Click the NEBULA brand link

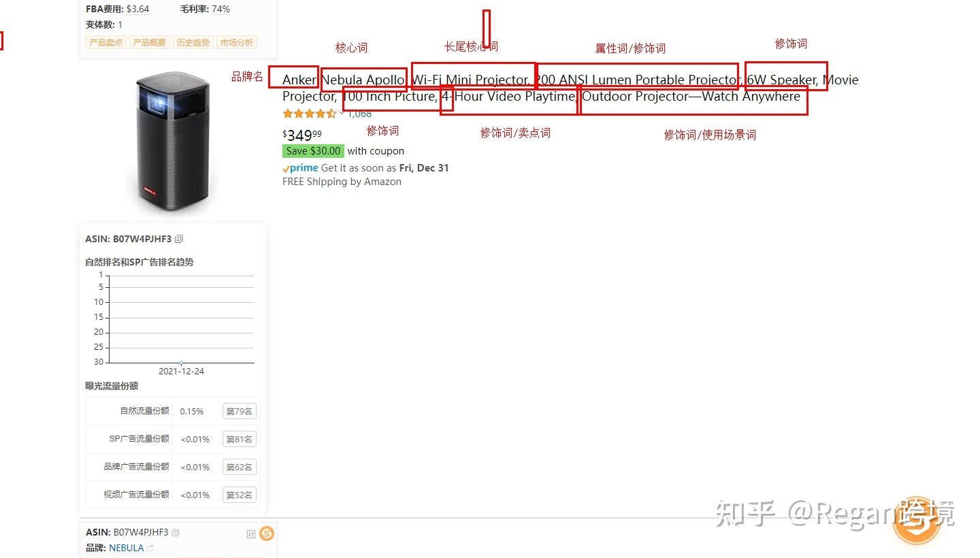click(x=126, y=548)
